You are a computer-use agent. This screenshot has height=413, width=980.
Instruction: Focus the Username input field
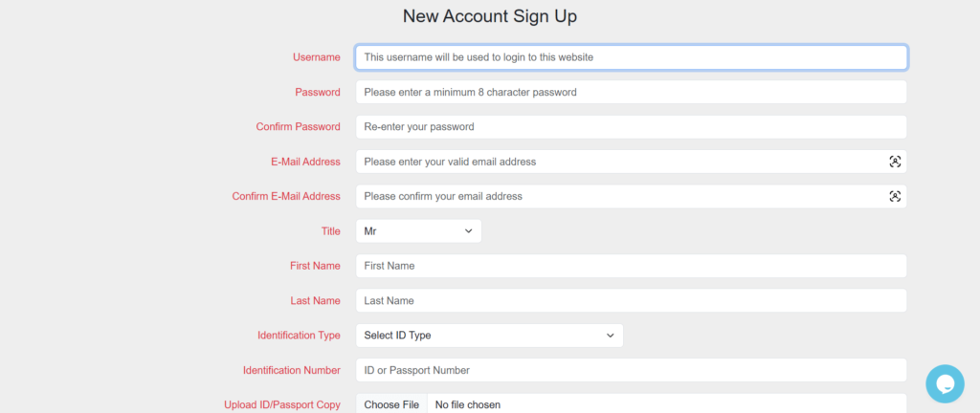click(632, 57)
